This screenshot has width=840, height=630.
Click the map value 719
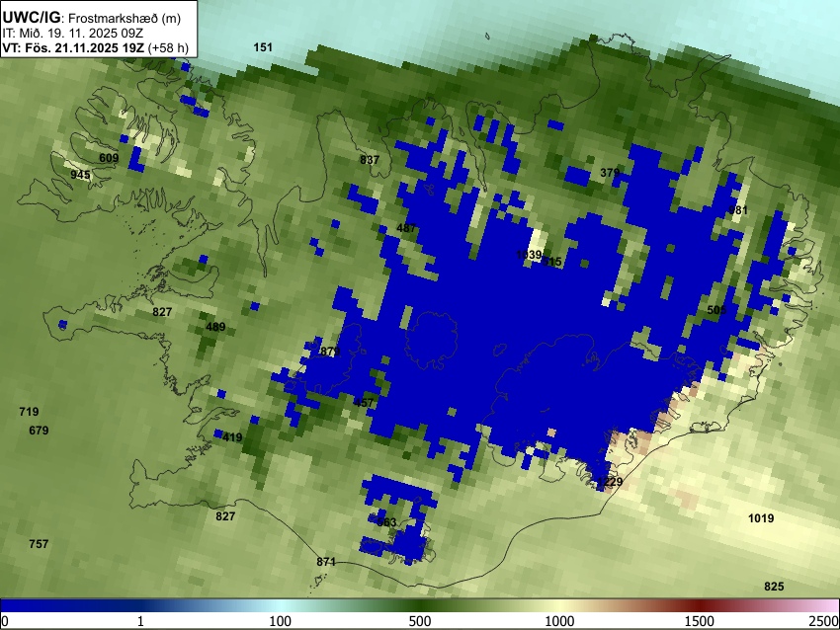(29, 412)
